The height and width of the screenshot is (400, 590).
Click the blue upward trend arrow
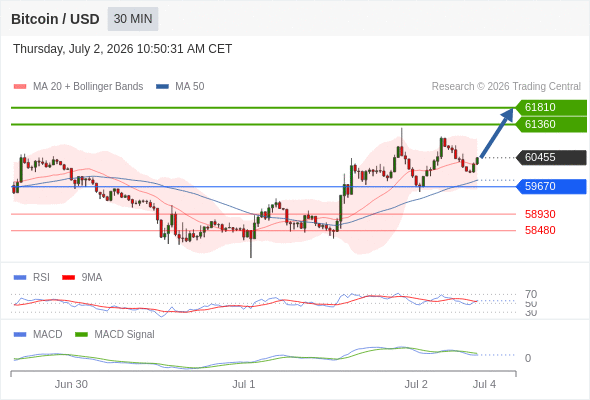[497, 132]
